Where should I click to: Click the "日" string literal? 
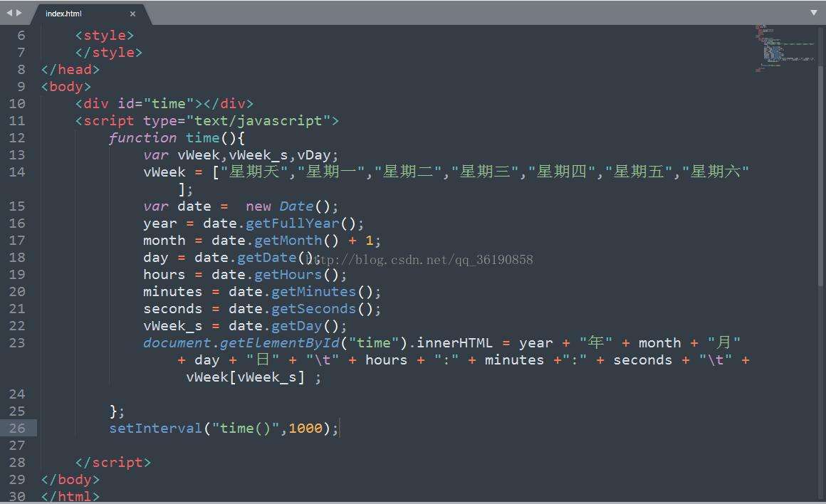263,359
